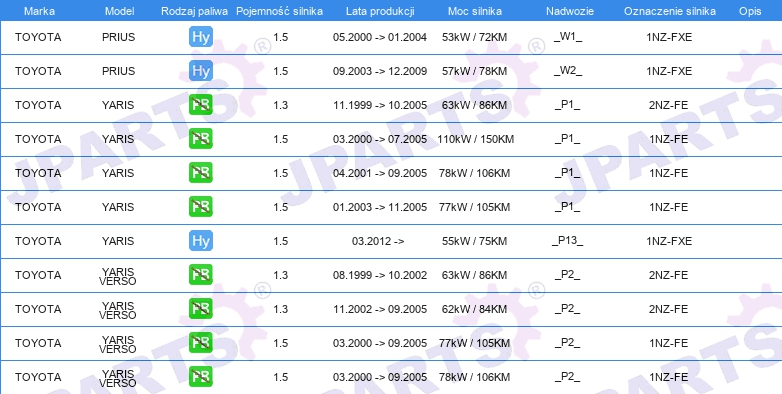Screen dimensions: 782x394
Task: Click petrol icon for Yaris Verso 08.1999 row
Action: click(x=201, y=275)
